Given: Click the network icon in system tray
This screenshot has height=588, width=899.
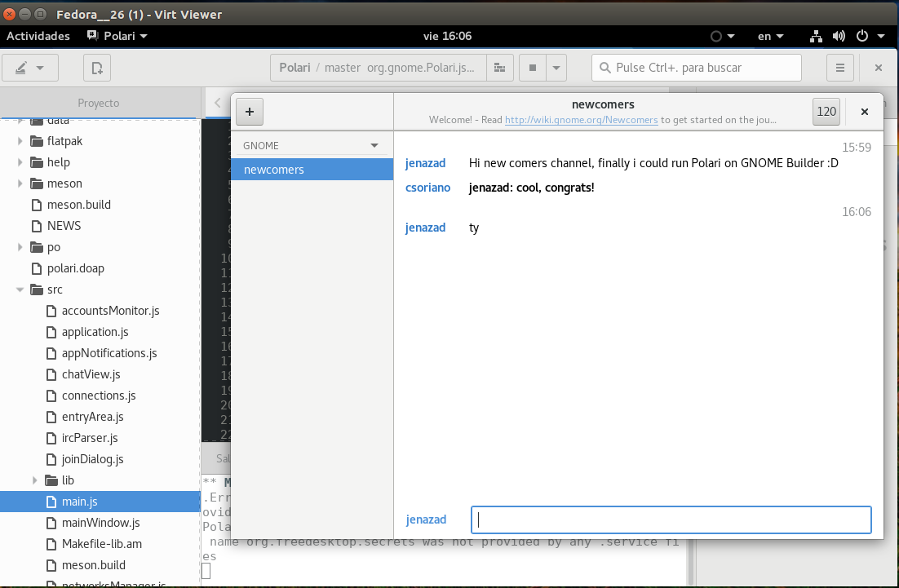Looking at the screenshot, I should coord(816,36).
